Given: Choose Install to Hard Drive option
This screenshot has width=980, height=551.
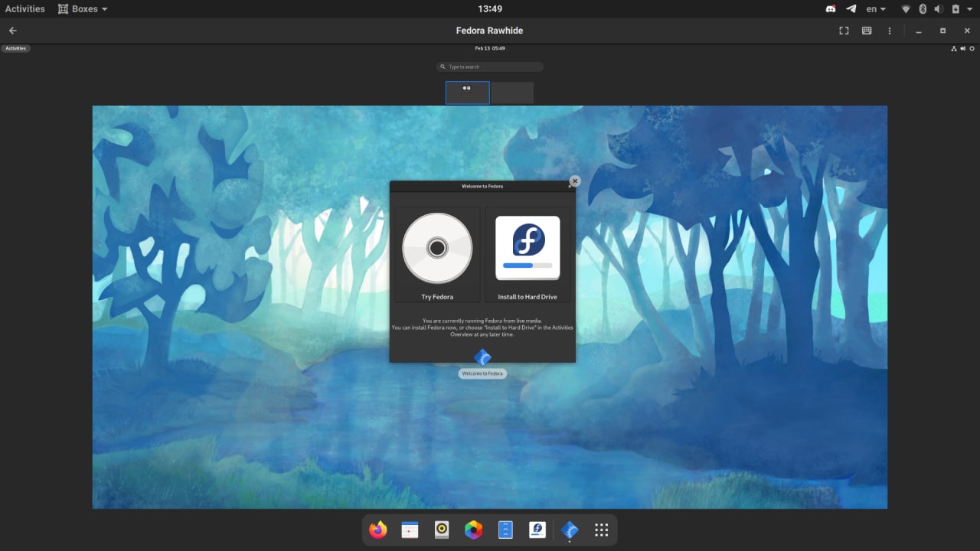Looking at the screenshot, I should tap(528, 255).
